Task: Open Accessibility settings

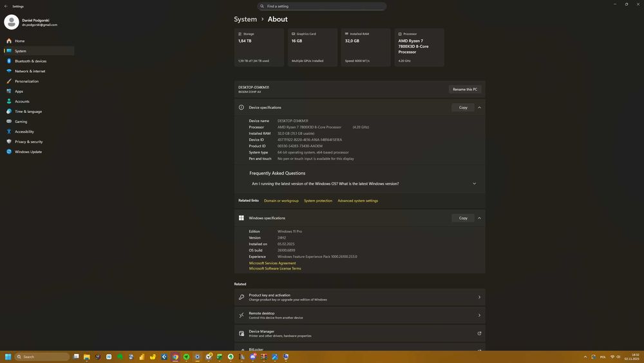Action: click(x=24, y=132)
